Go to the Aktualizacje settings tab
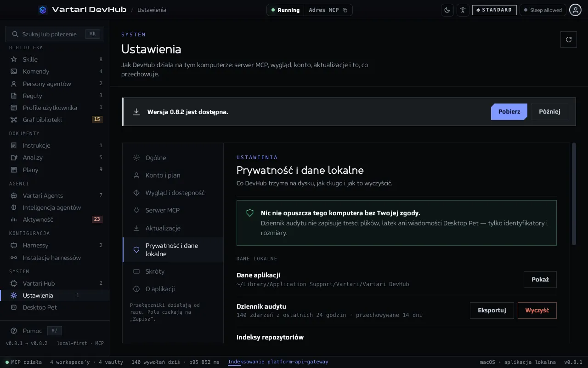Viewport: 588px width, 368px height. click(x=173, y=228)
